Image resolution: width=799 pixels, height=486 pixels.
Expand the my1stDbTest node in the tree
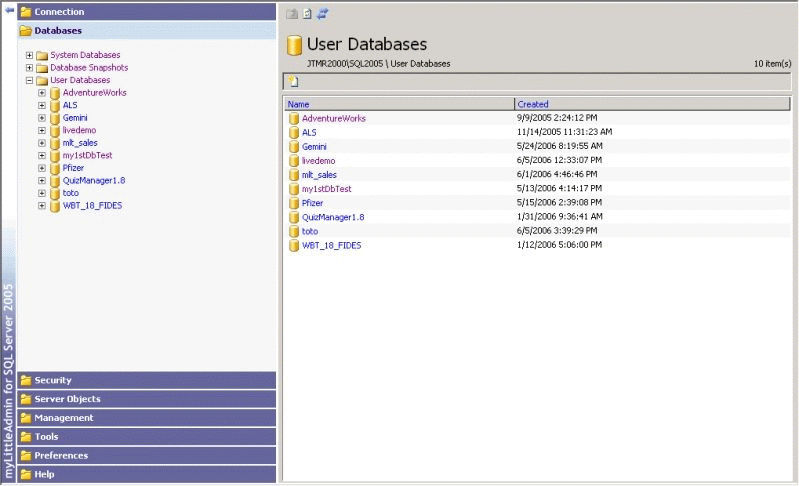pos(42,155)
